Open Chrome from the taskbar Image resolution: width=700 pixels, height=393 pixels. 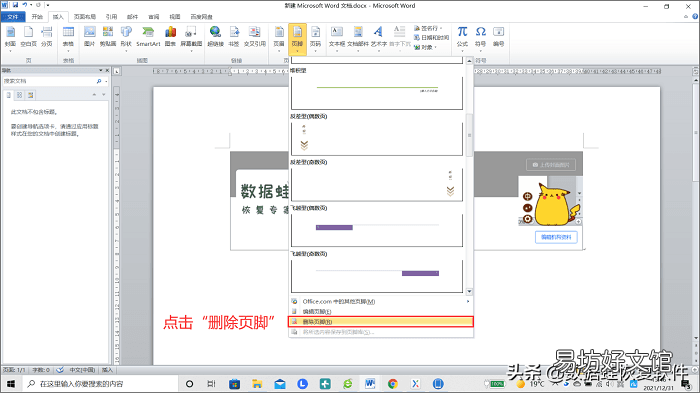(x=393, y=384)
